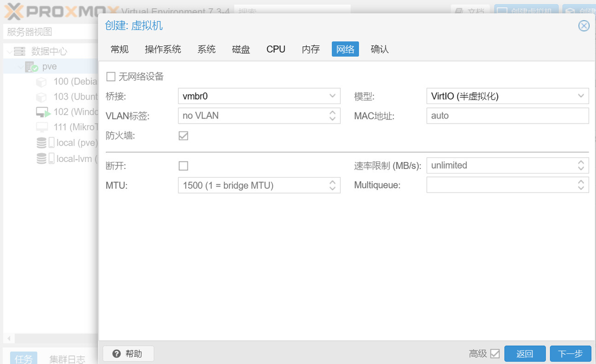Enable the 无网络设备 checkbox
596x364 pixels.
[x=111, y=77]
